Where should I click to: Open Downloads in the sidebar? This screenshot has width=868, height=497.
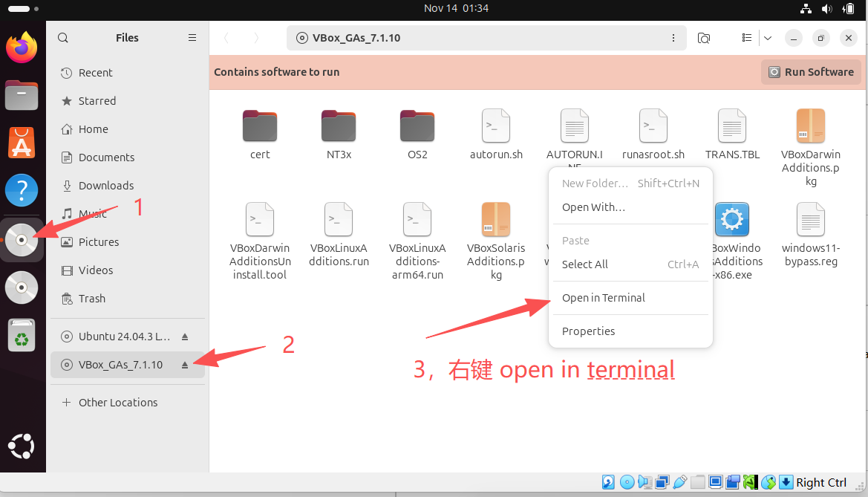click(x=127, y=186)
